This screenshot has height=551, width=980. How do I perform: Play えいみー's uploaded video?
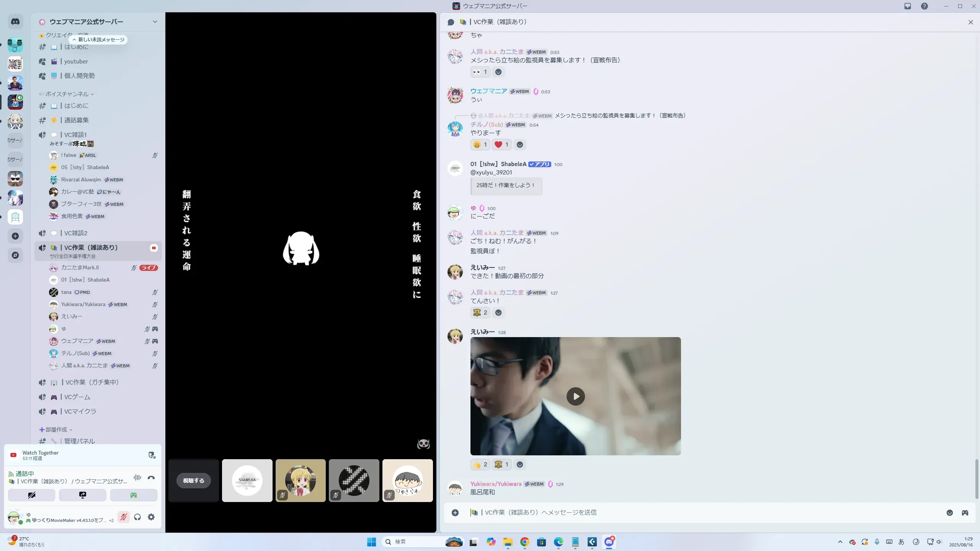575,396
